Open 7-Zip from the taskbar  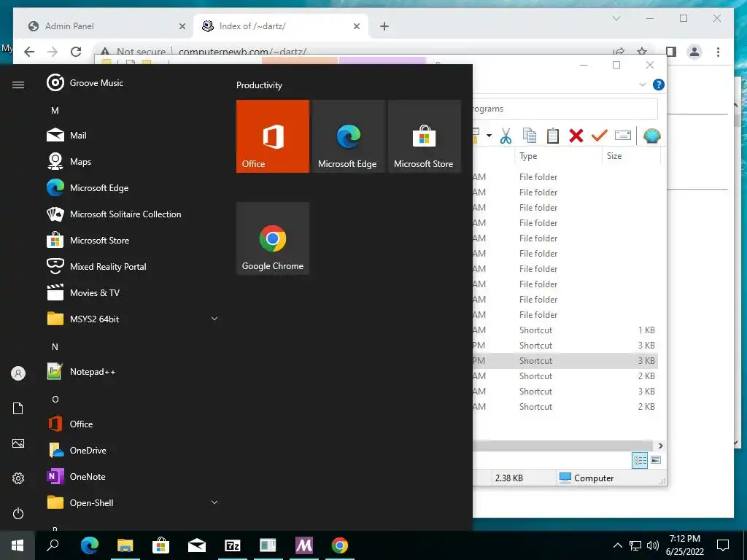click(x=233, y=545)
